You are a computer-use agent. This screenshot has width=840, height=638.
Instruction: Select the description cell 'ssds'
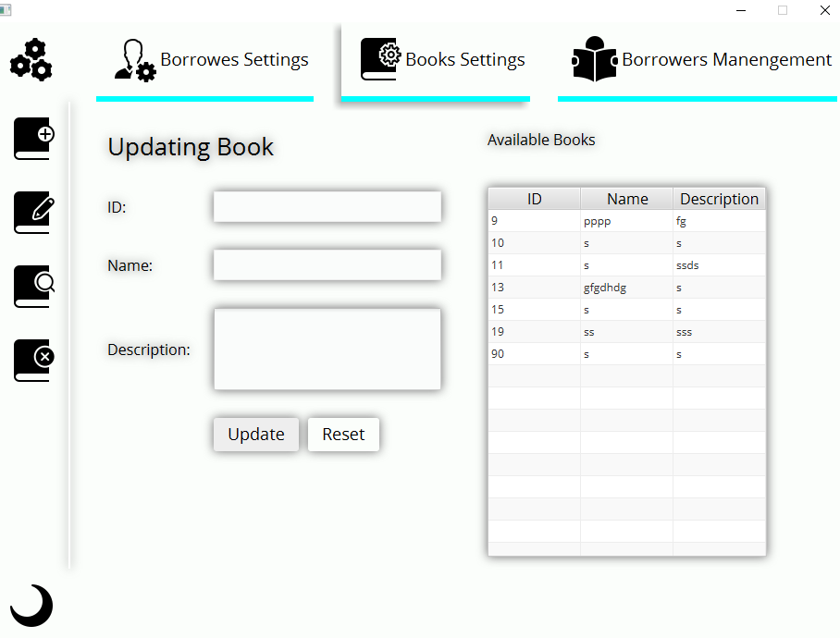(719, 265)
